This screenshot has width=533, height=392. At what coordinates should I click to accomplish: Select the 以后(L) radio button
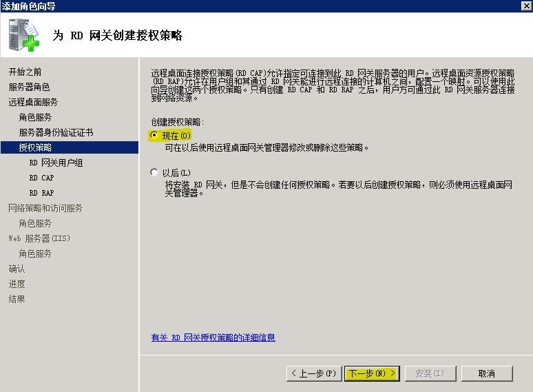tap(154, 172)
